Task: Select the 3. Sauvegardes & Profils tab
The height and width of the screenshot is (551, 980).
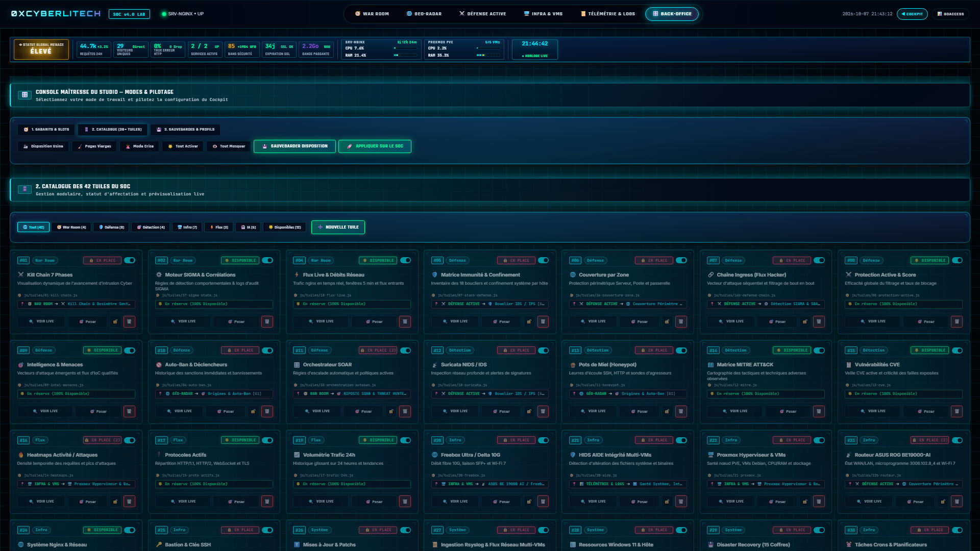Action: click(x=185, y=130)
